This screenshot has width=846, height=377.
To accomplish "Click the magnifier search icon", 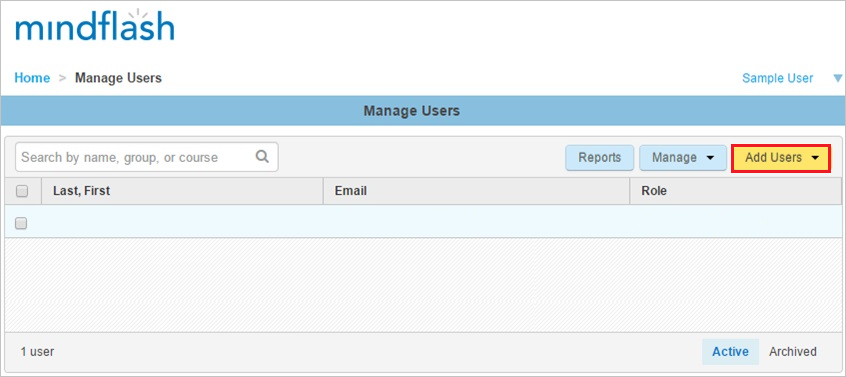I will pyautogui.click(x=262, y=157).
